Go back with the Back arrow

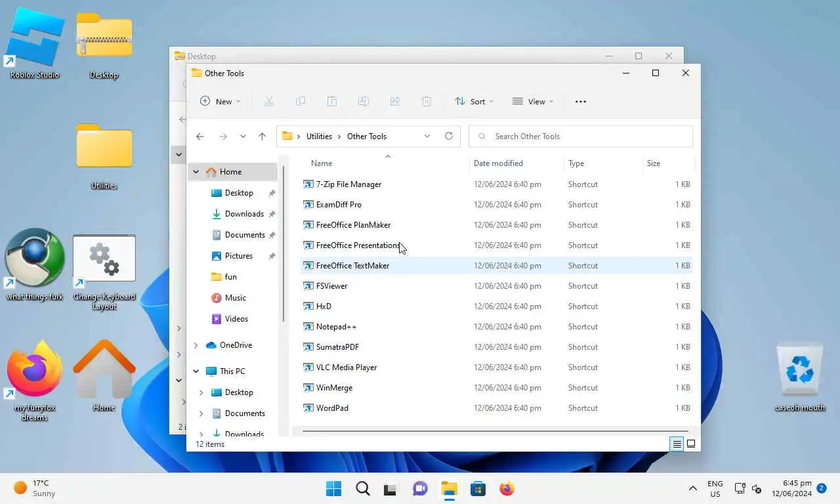pos(200,136)
